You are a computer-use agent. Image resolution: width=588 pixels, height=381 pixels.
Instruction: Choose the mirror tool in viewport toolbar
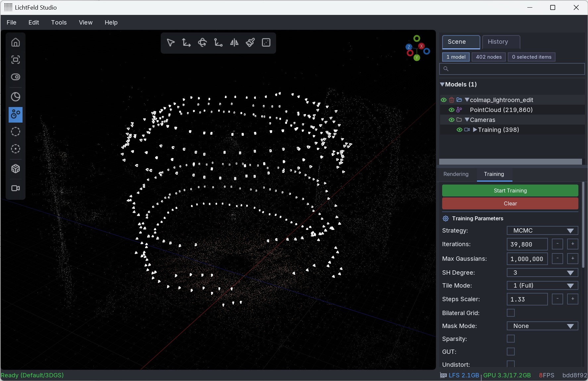234,43
